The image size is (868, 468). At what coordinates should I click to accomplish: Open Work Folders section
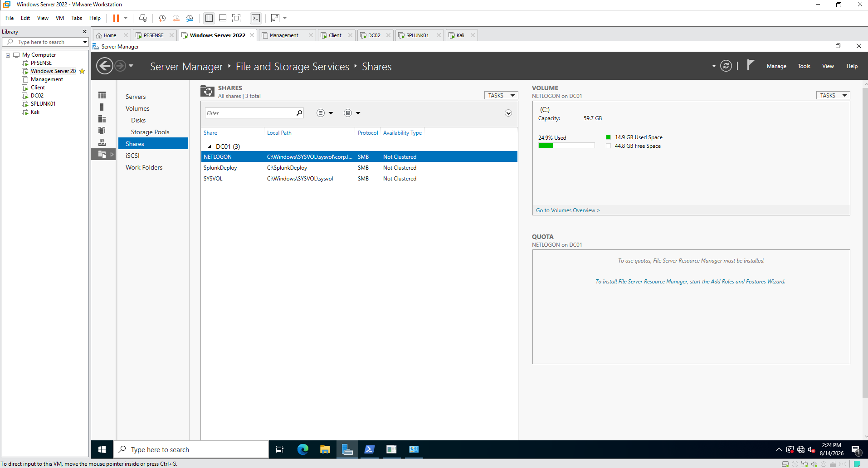pyautogui.click(x=144, y=167)
